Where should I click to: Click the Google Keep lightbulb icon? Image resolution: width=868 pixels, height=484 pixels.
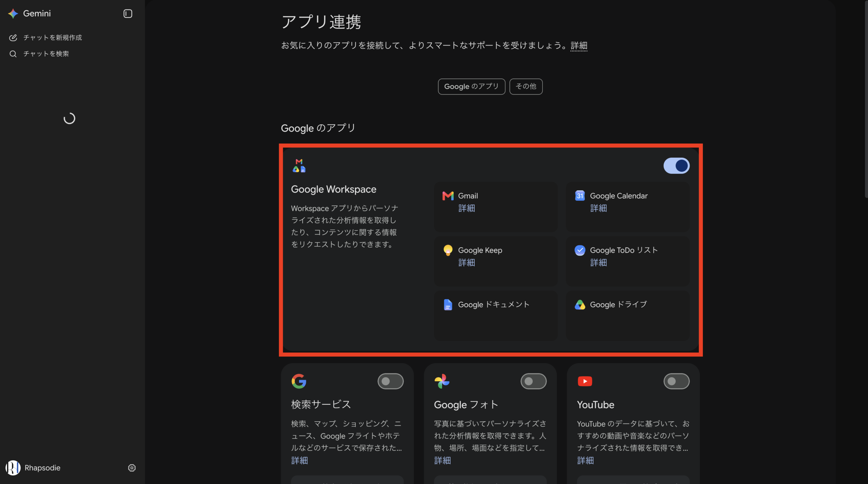(448, 250)
